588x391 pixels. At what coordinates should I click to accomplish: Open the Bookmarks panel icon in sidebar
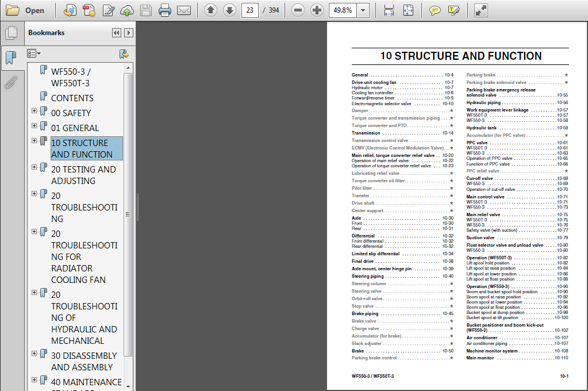click(x=11, y=57)
